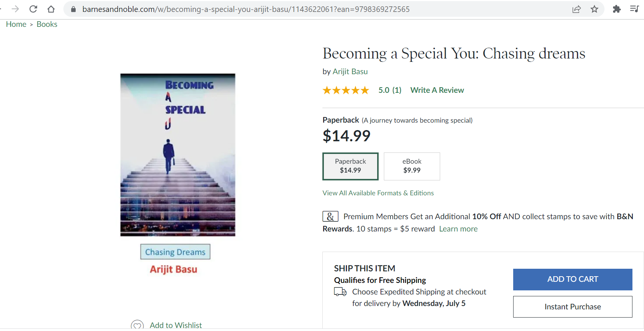Screen dimensions: 644x331
Task: Click the address bar URL field
Action: tap(246, 9)
